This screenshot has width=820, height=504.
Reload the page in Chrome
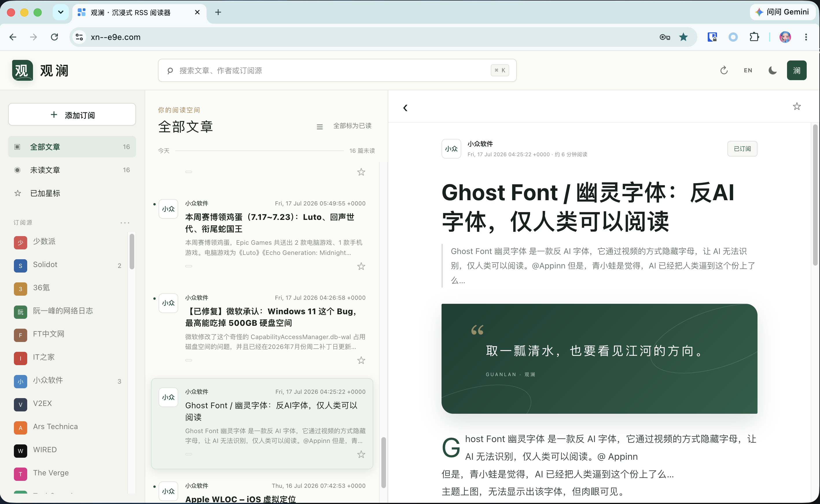pos(54,37)
